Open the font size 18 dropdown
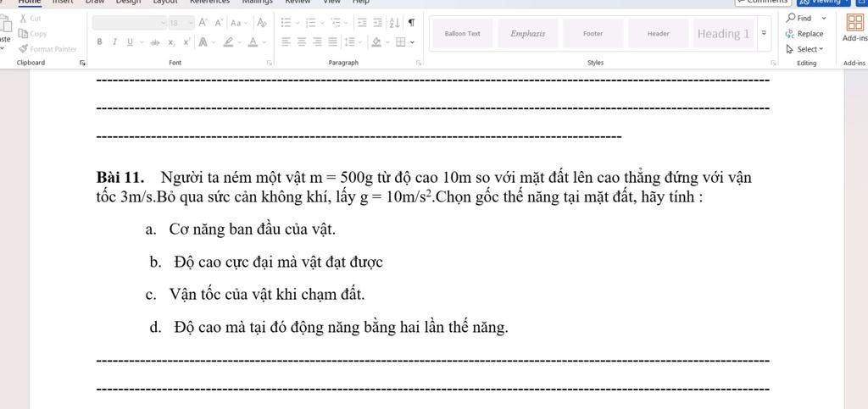868x409 pixels. point(191,23)
